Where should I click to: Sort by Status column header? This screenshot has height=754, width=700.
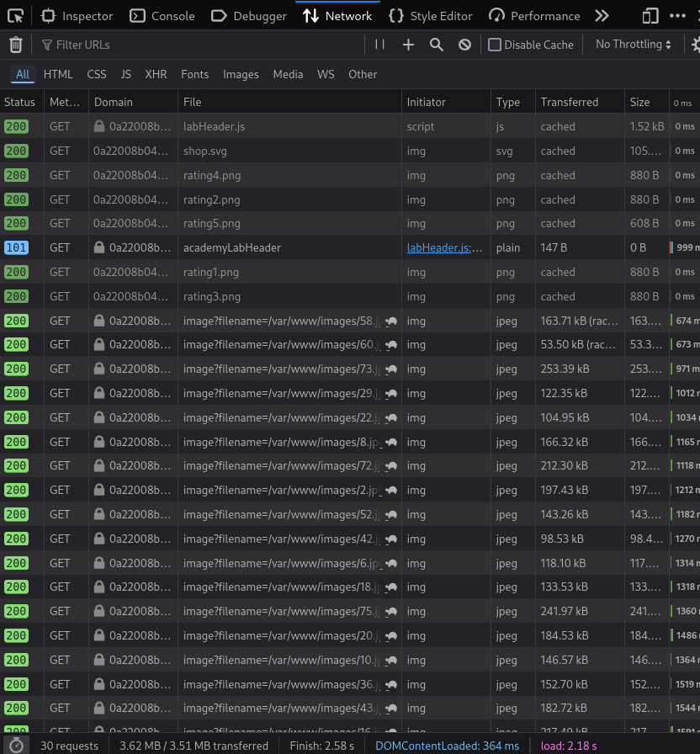tap(22, 102)
